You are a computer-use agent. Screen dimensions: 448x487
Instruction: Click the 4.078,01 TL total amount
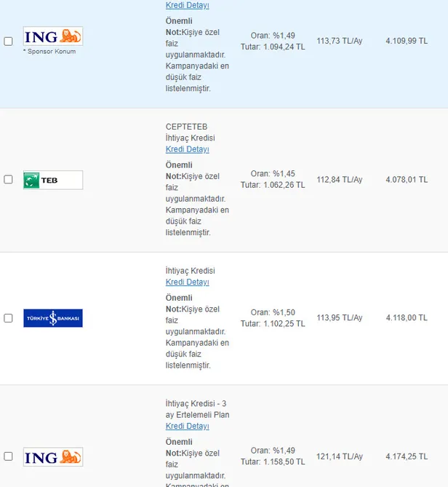pyautogui.click(x=407, y=180)
